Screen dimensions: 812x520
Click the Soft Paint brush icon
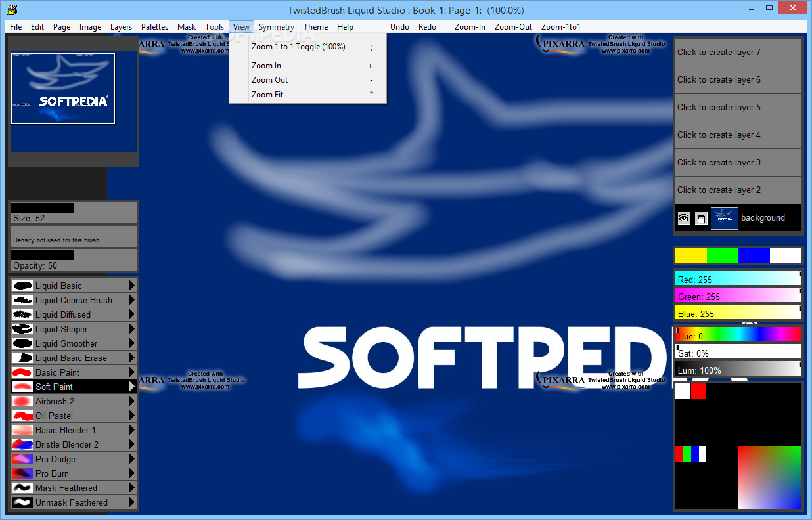[x=22, y=387]
